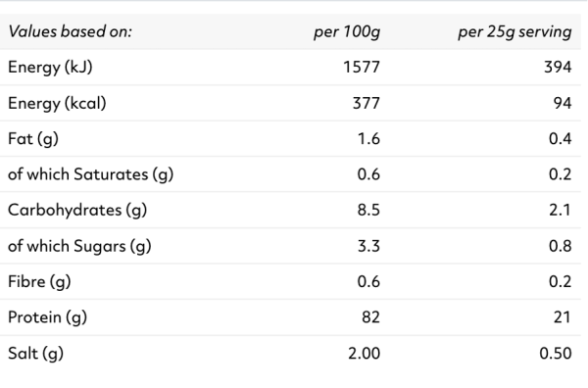The image size is (588, 388).
Task: Click the 1.6 fat per 100g value
Action: 369,139
